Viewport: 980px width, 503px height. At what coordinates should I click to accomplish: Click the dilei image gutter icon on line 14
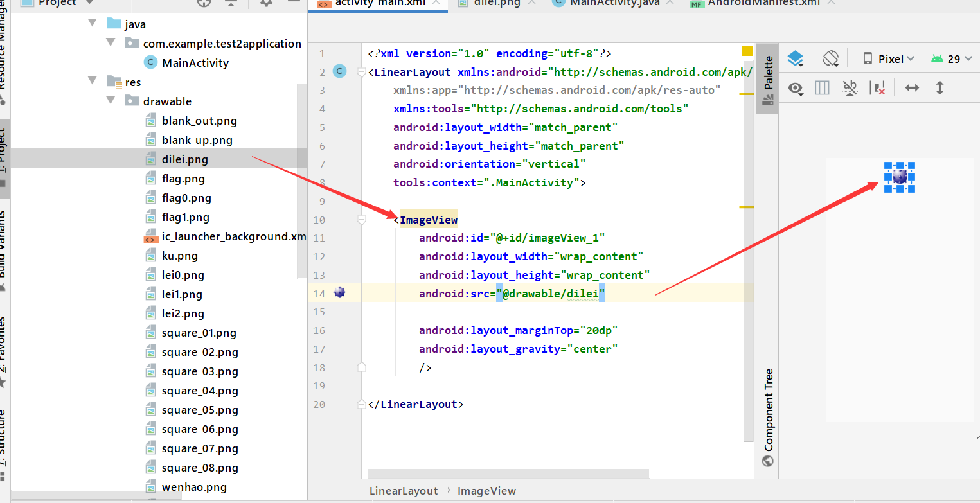340,293
